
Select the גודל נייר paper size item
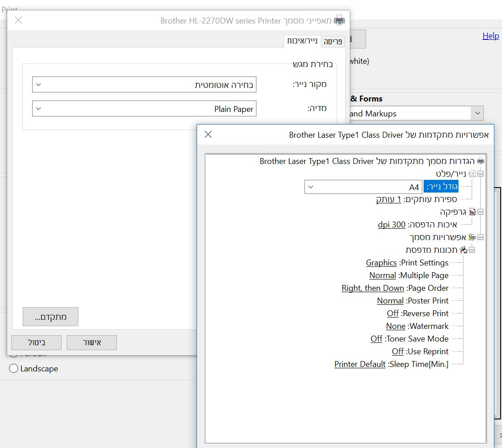(441, 187)
